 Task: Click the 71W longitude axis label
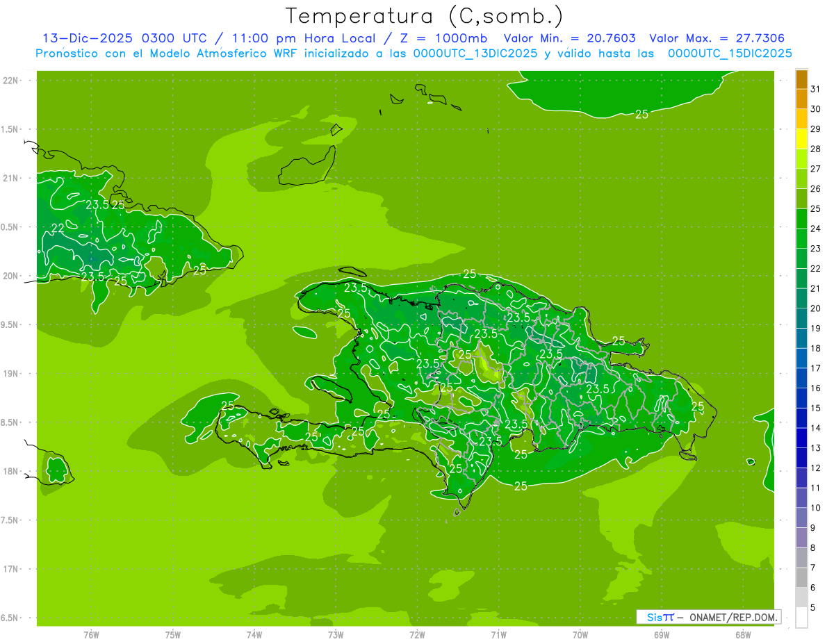[498, 634]
